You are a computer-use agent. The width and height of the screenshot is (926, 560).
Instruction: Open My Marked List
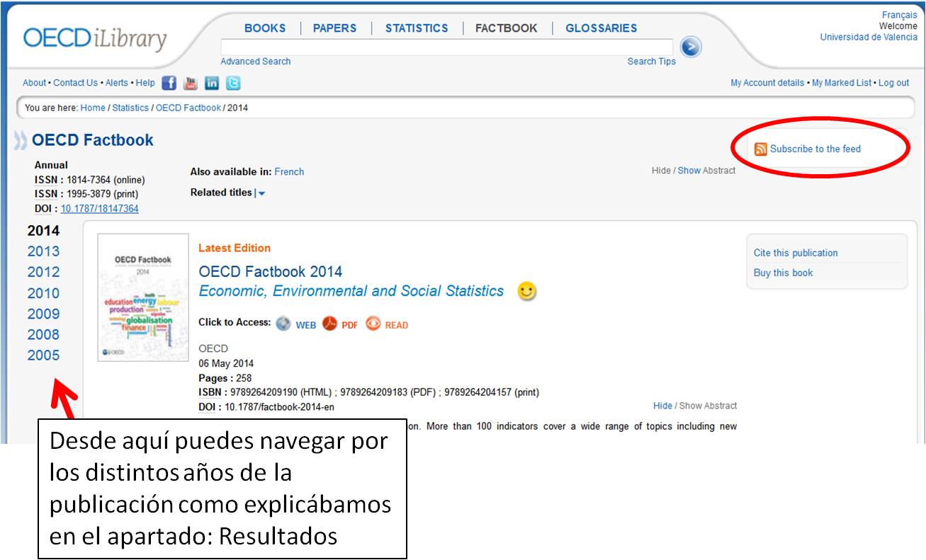(x=842, y=83)
